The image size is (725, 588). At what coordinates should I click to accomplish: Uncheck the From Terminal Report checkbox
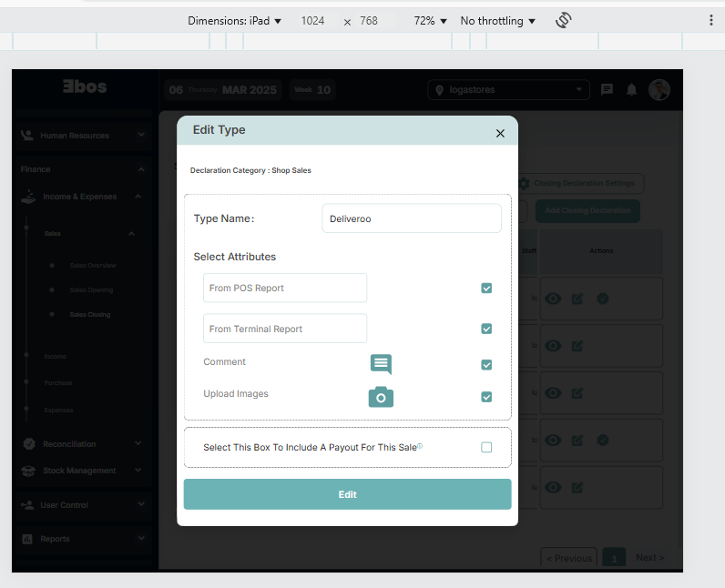click(486, 329)
